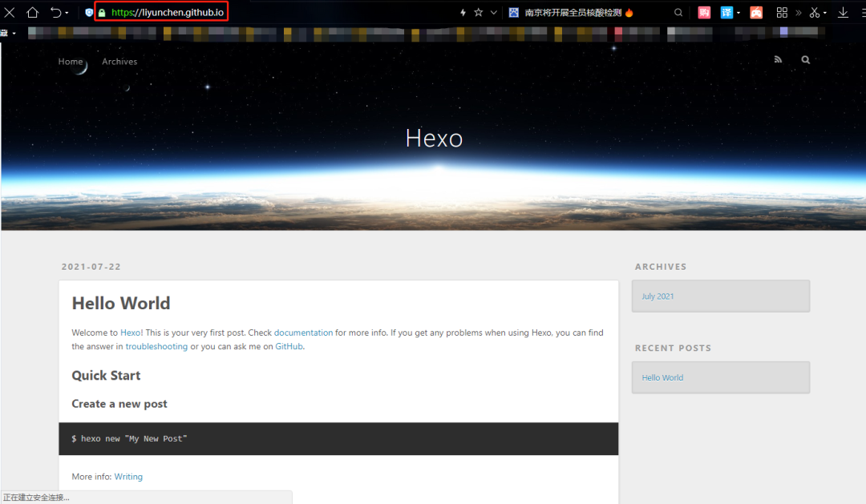Expand the screenshot scissors dropdown arrow

825,13
